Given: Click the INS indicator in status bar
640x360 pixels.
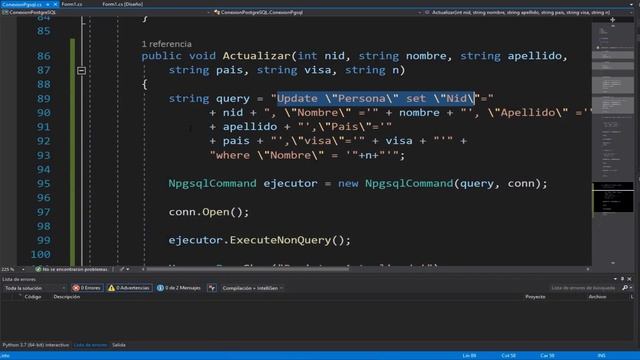Looking at the screenshot, I should [x=601, y=356].
